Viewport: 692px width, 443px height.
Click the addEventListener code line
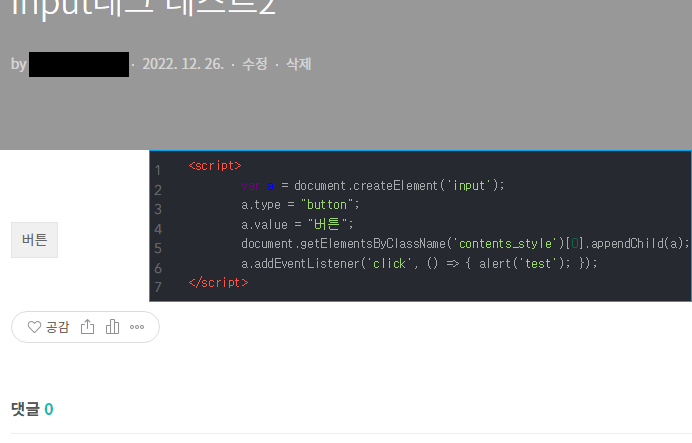tap(419, 263)
